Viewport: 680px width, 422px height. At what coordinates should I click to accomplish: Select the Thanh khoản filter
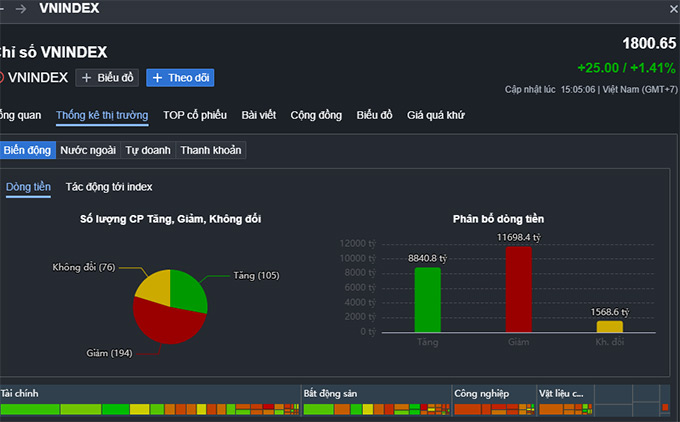click(x=210, y=150)
